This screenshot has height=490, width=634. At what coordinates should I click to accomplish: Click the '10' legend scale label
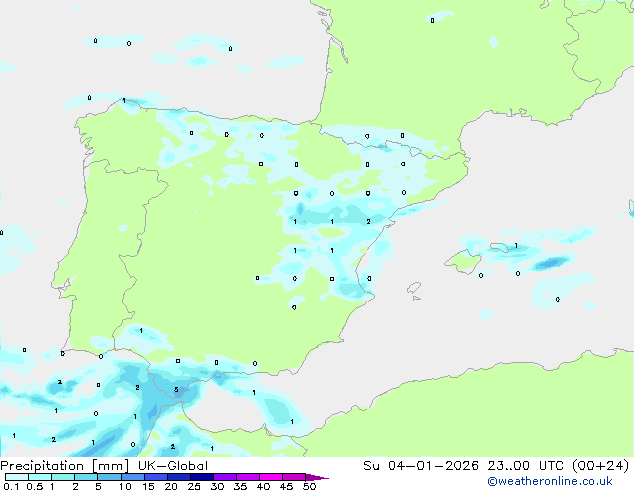[x=125, y=486]
